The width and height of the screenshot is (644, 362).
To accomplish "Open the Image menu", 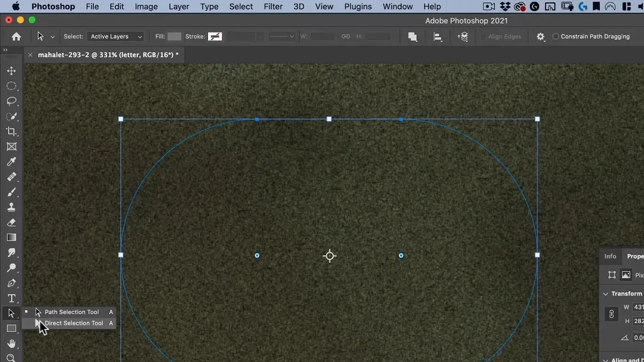I will [x=146, y=7].
